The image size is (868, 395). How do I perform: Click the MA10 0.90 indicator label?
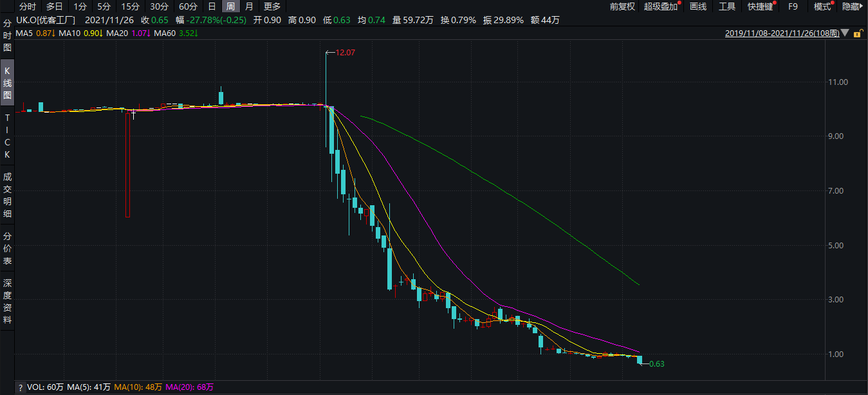[x=80, y=33]
